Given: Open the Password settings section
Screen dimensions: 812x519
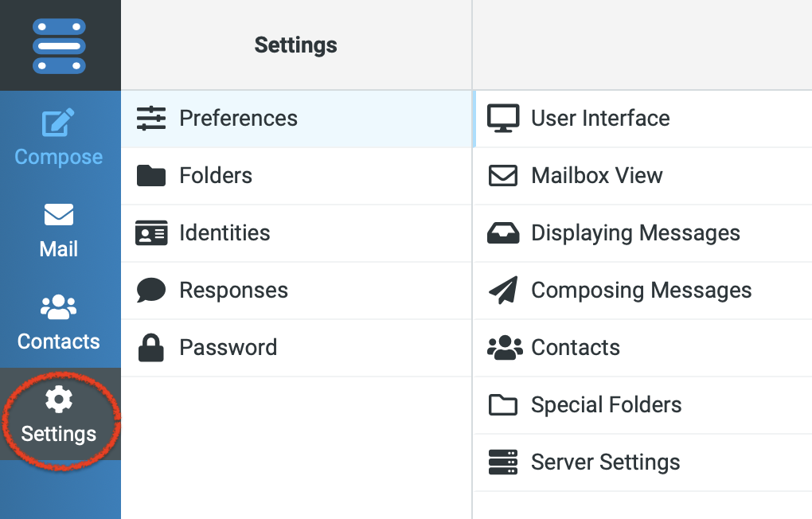Looking at the screenshot, I should 297,348.
